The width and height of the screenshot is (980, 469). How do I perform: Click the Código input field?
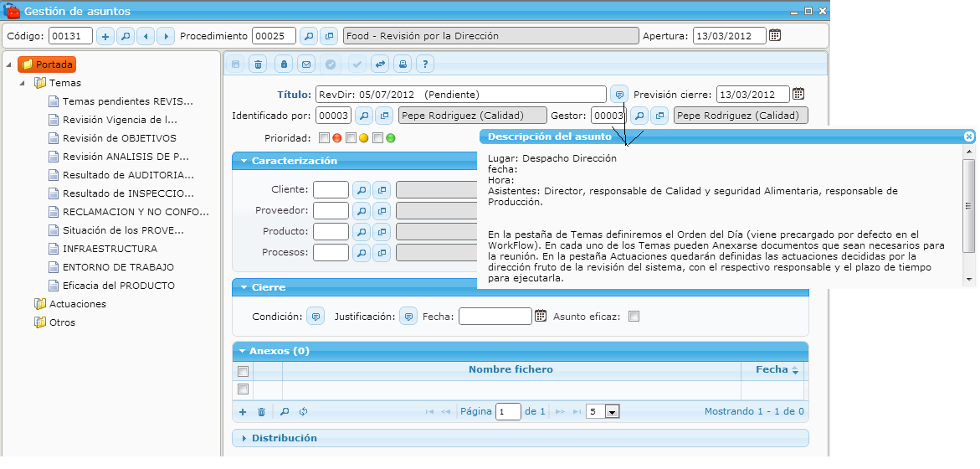pos(70,36)
